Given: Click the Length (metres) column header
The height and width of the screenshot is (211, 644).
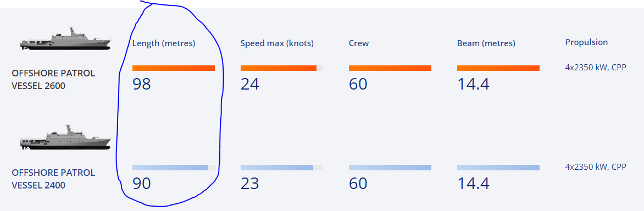Looking at the screenshot, I should point(164,43).
